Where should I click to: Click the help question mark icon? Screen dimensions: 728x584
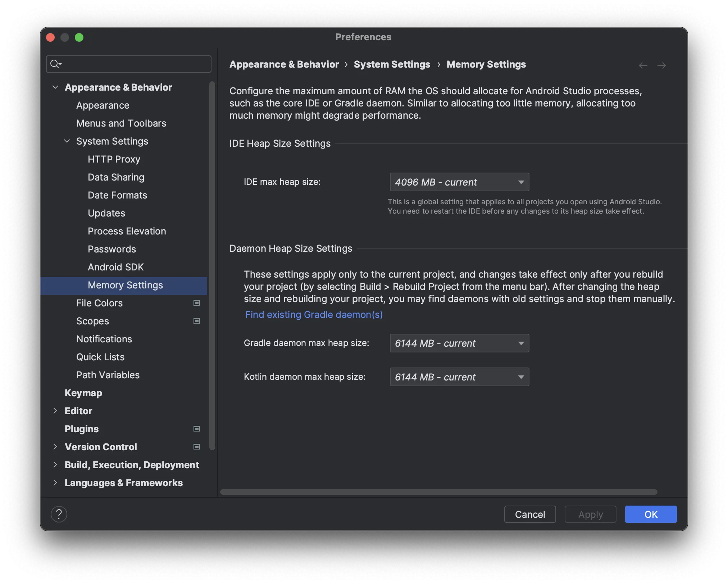click(x=59, y=514)
